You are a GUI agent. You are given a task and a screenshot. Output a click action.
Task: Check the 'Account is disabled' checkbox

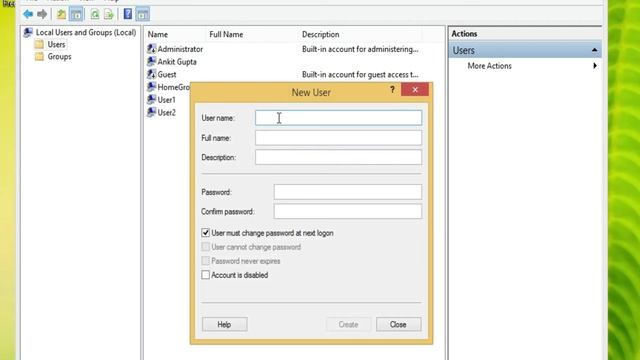pyautogui.click(x=206, y=275)
